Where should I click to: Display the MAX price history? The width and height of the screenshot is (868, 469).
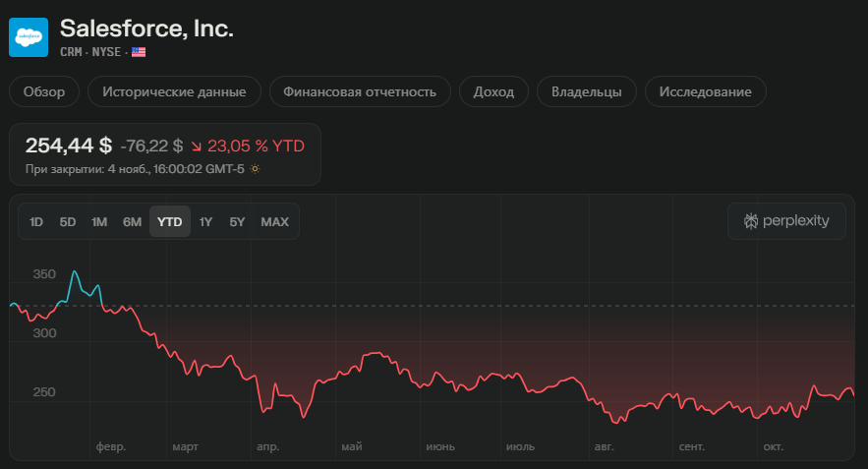[275, 222]
